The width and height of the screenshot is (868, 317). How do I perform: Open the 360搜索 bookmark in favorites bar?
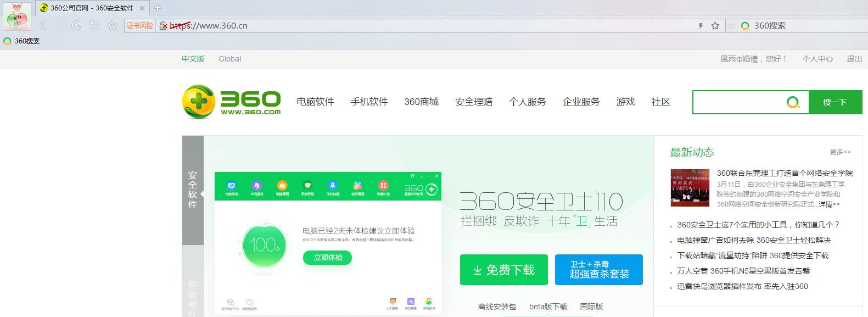pyautogui.click(x=21, y=41)
